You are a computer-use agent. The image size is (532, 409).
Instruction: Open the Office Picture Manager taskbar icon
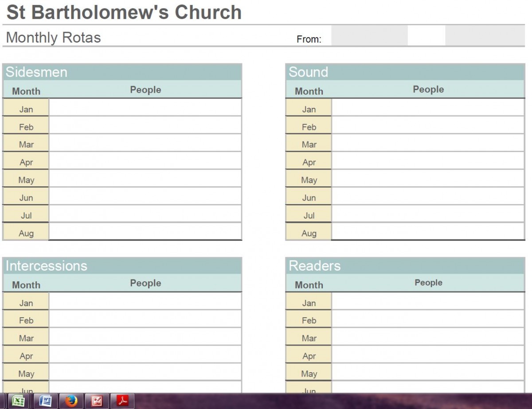pos(97,401)
